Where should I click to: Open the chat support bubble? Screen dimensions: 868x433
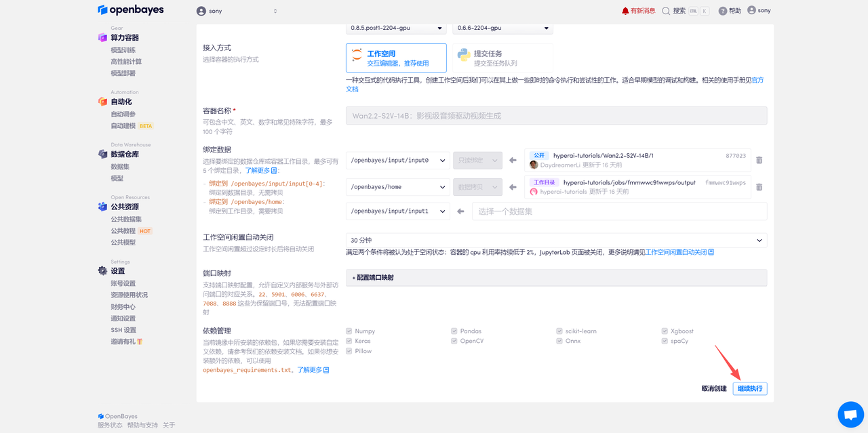(x=850, y=415)
